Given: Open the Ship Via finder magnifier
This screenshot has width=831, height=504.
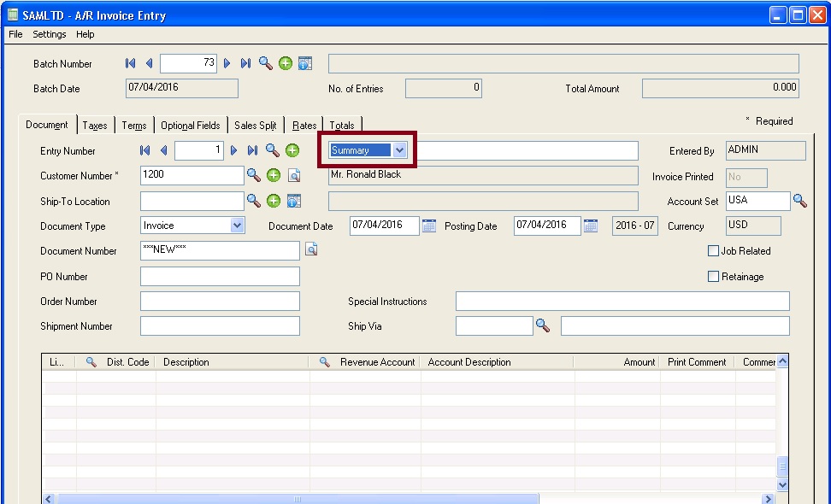Looking at the screenshot, I should pyautogui.click(x=543, y=325).
